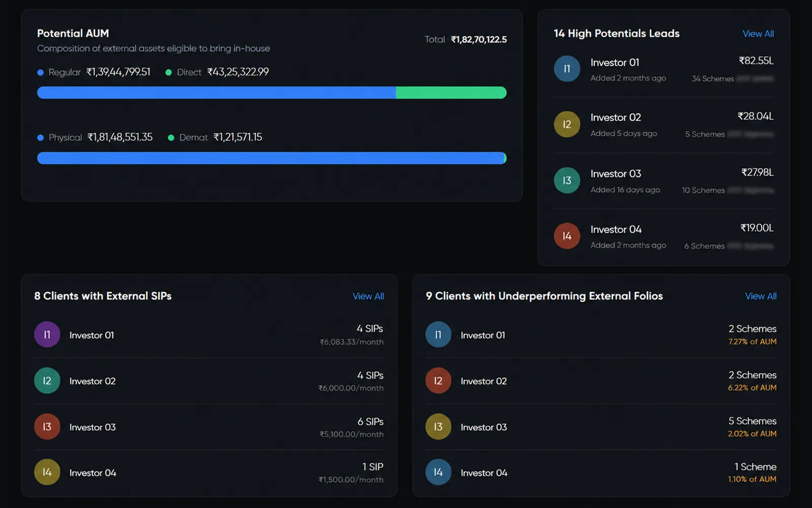This screenshot has width=812, height=508.
Task: Select Investor 02 name in Underperforming Folios list
Action: (x=484, y=381)
